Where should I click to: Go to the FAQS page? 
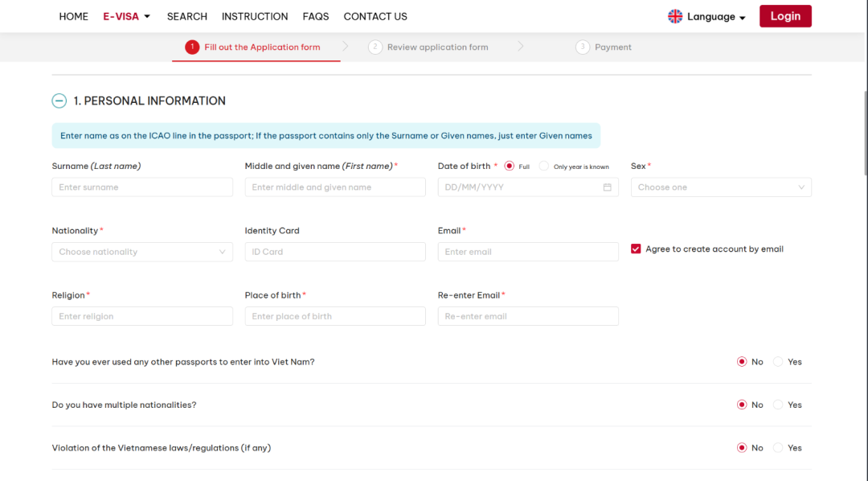coord(316,17)
